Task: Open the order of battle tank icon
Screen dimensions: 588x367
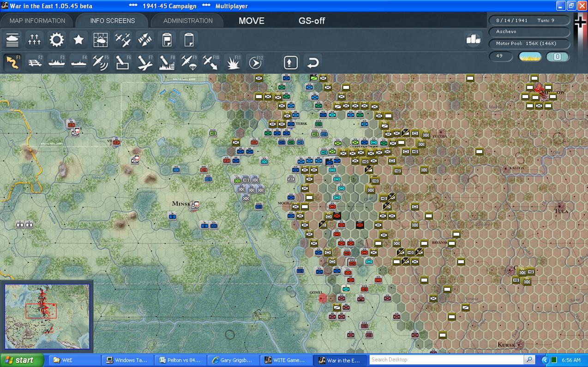Action: point(12,40)
